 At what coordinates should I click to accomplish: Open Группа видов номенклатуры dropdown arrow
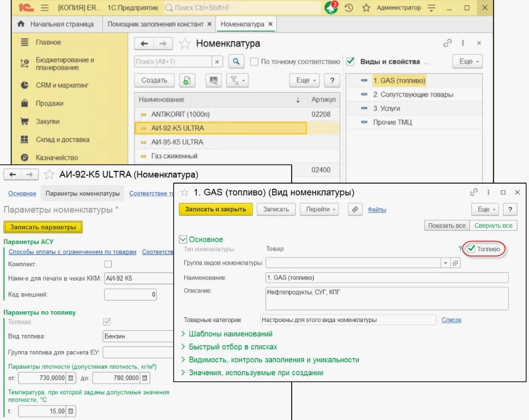pyautogui.click(x=445, y=263)
